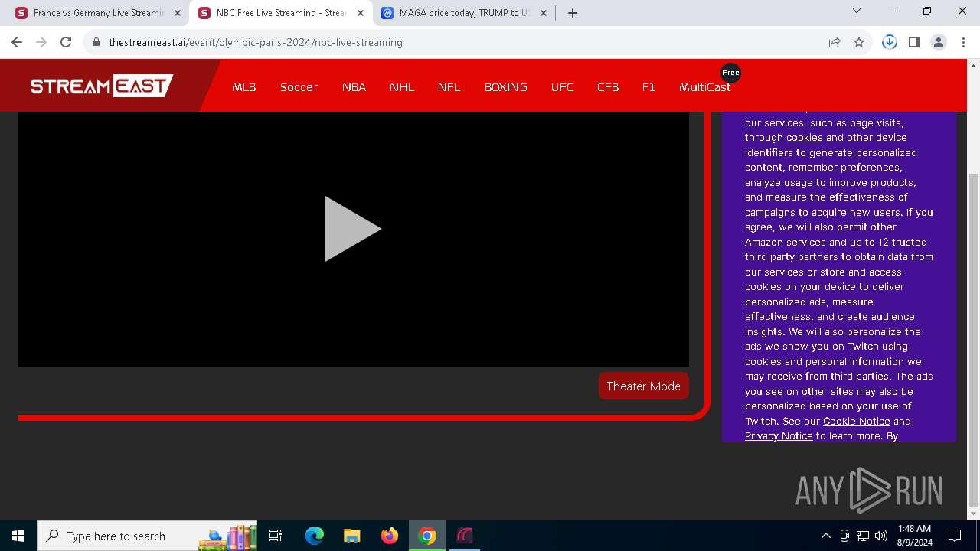Play the video in the stream player
The height and width of the screenshot is (551, 980).
click(353, 229)
